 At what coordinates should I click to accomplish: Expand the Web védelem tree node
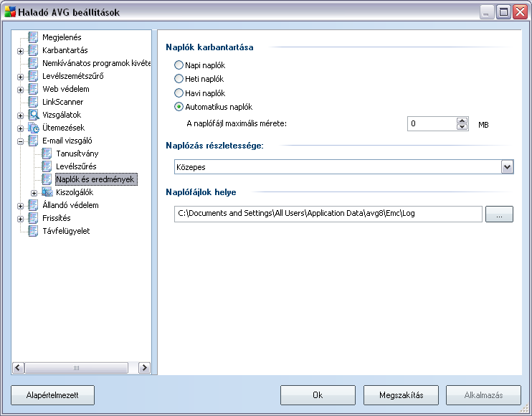(20, 90)
